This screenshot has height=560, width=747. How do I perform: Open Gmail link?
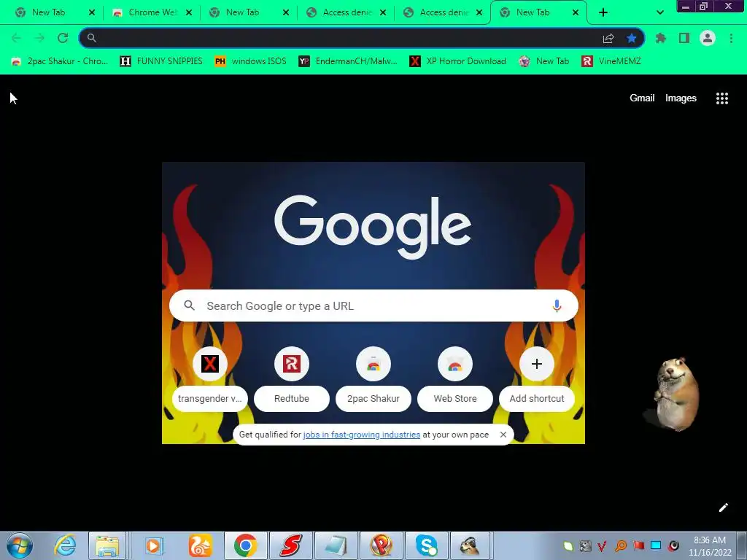642,98
